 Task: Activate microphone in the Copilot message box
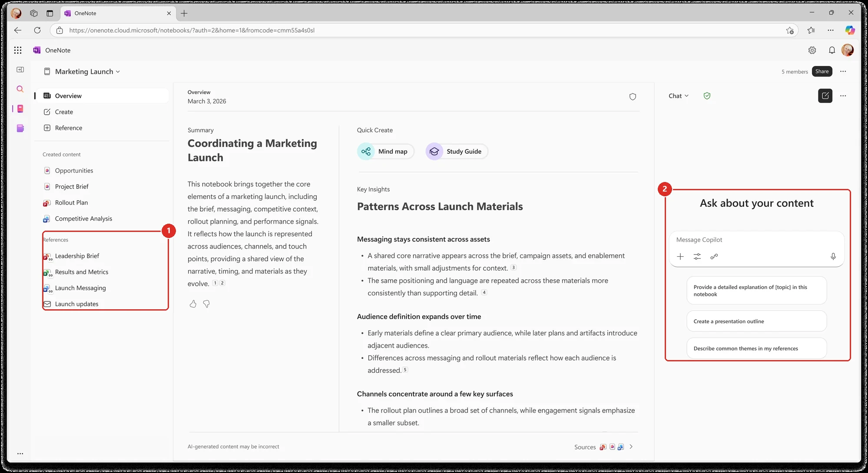coord(833,257)
